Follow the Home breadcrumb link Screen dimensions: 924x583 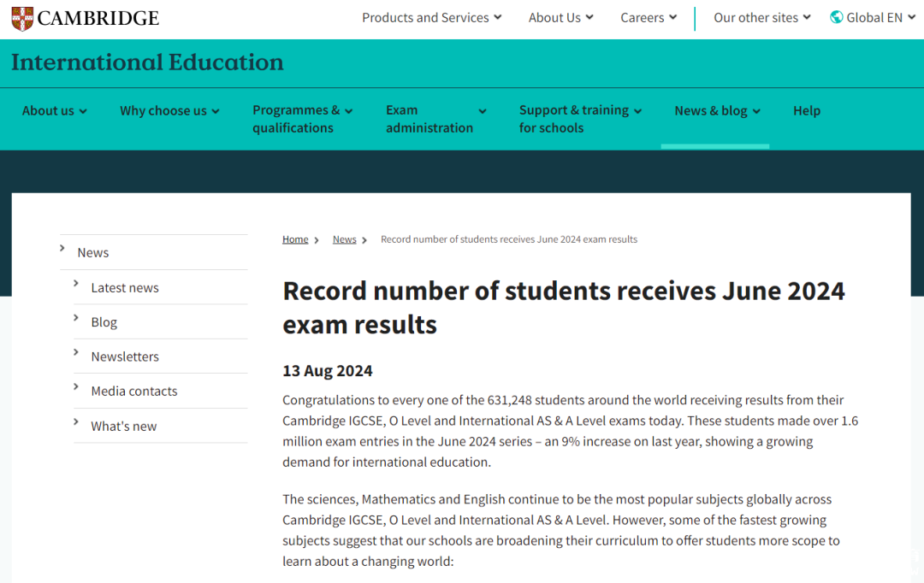point(295,239)
